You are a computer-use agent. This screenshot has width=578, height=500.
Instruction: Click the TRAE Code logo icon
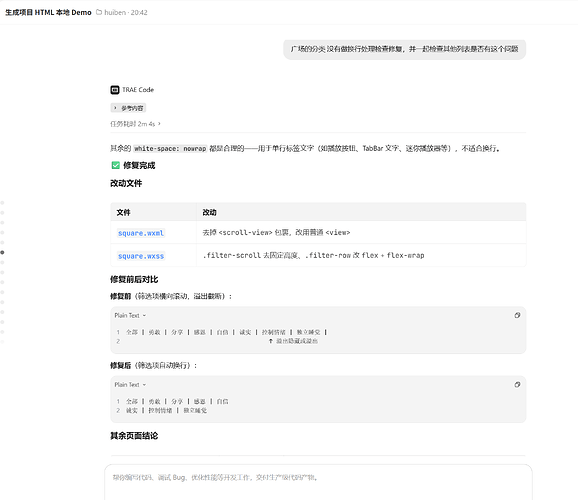click(115, 90)
